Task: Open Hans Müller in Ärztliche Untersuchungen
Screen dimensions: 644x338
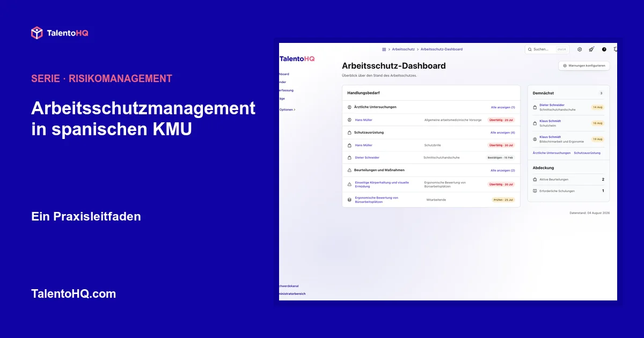Action: coord(363,120)
